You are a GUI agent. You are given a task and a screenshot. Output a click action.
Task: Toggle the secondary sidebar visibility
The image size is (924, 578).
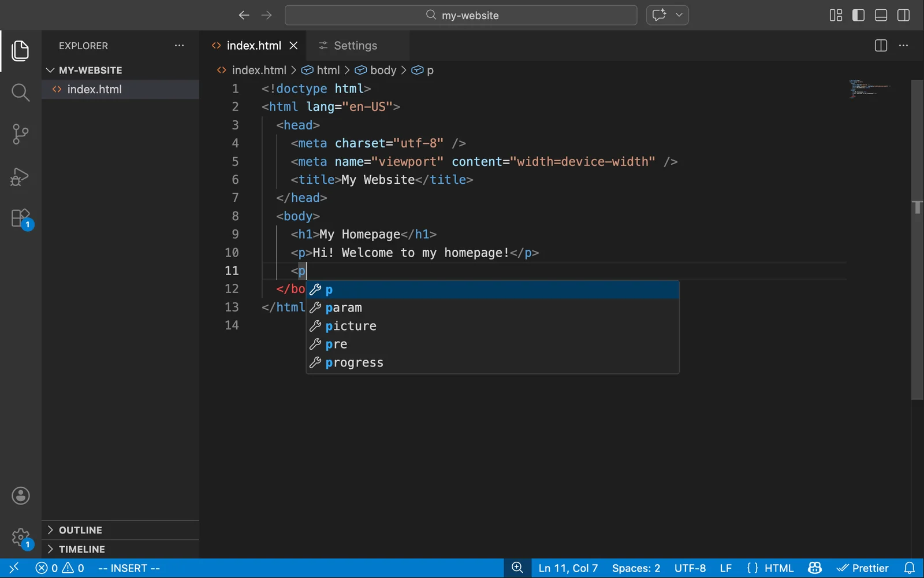pos(903,15)
